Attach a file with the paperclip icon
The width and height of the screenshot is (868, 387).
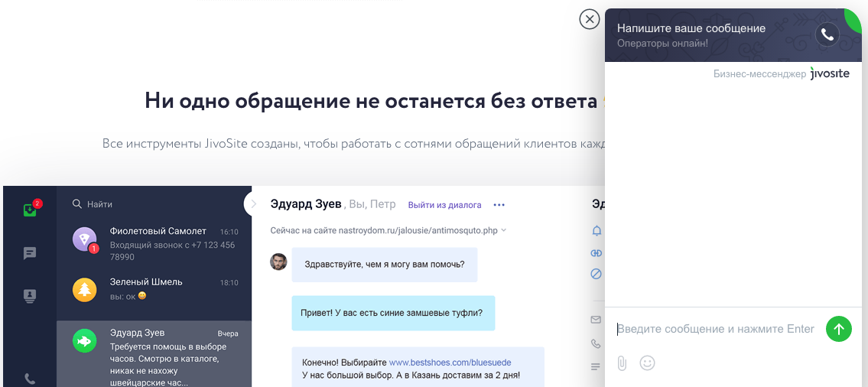(x=622, y=363)
